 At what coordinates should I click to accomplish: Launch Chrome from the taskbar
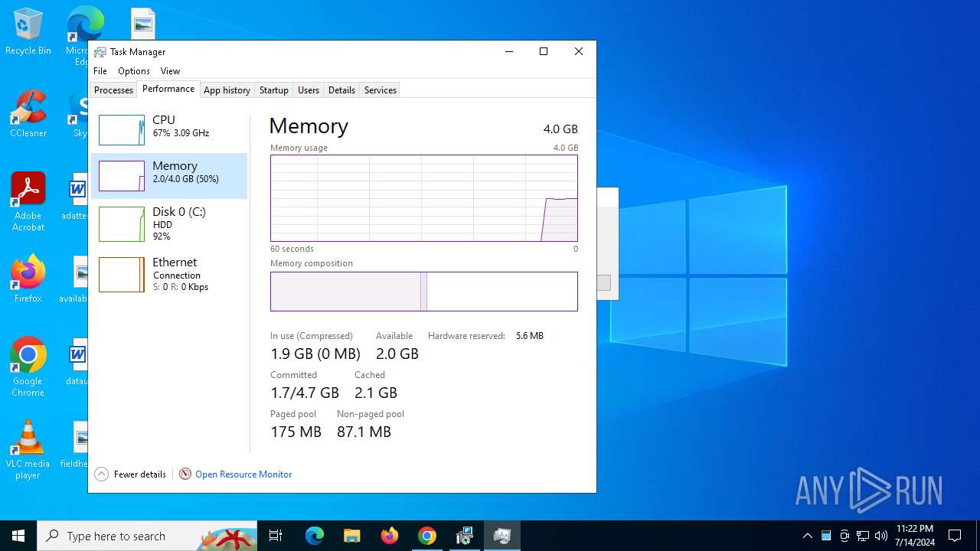(427, 536)
